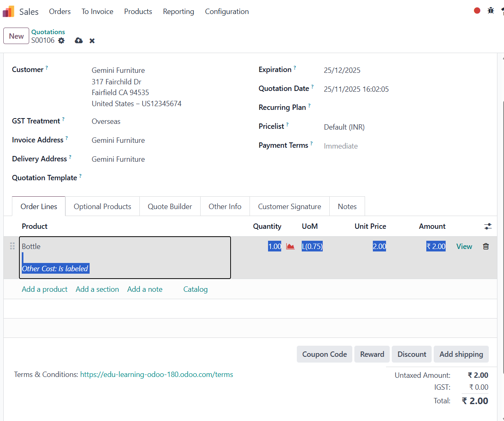Click the red recording dot icon
504x421 pixels.
tap(477, 11)
